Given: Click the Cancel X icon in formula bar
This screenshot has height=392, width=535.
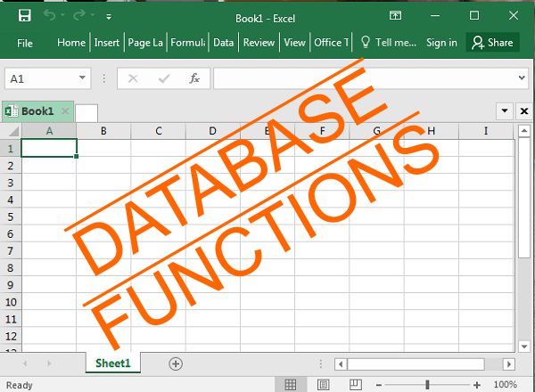Looking at the screenshot, I should coord(133,78).
